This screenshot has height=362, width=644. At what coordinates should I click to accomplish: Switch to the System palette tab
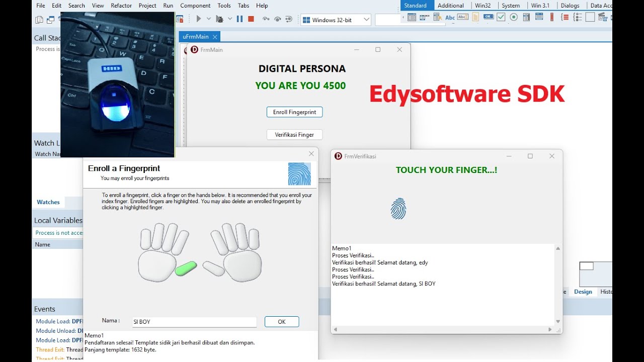point(511,6)
